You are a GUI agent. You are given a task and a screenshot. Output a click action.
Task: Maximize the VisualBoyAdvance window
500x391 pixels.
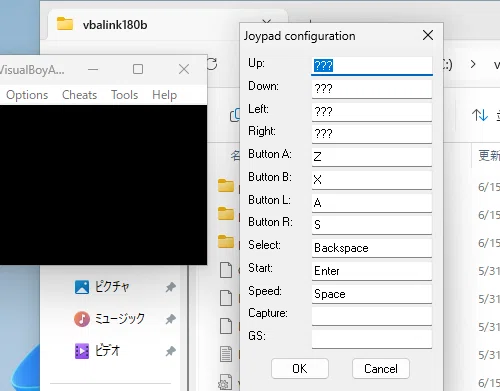point(138,69)
